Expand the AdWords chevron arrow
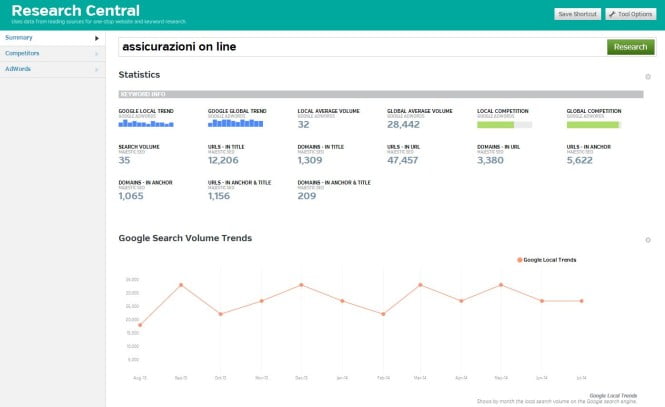This screenshot has height=407, width=665. pyautogui.click(x=97, y=69)
